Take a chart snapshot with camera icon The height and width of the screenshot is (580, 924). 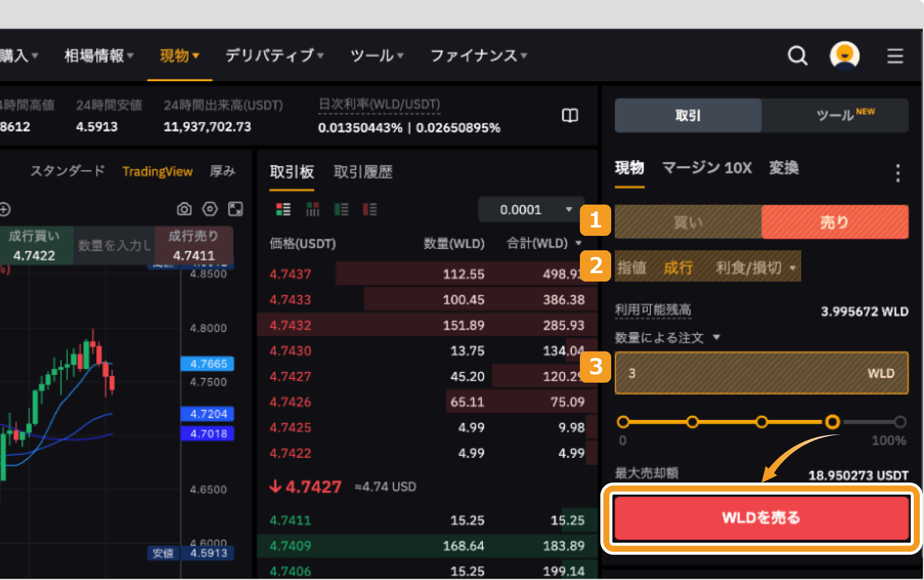(x=184, y=209)
